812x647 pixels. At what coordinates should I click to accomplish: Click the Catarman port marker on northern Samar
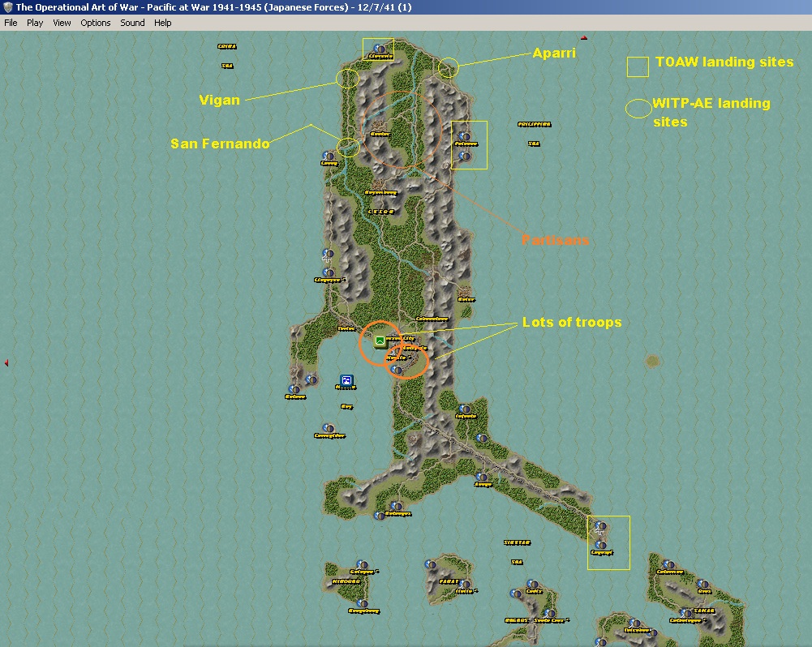668,564
